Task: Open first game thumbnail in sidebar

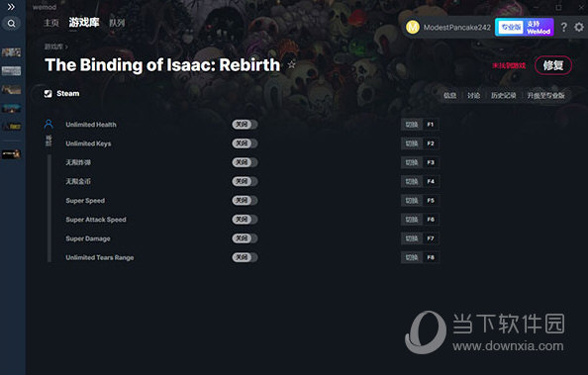Action: [11, 52]
